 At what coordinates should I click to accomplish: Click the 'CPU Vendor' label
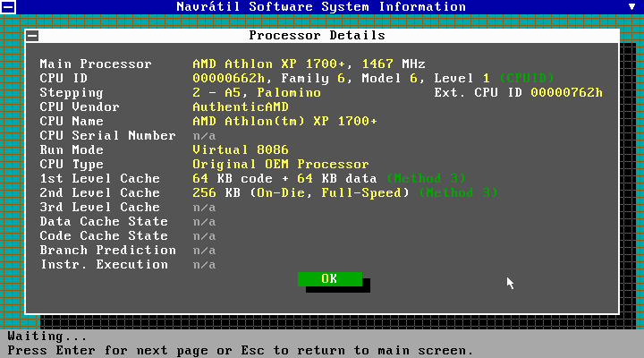tap(80, 107)
